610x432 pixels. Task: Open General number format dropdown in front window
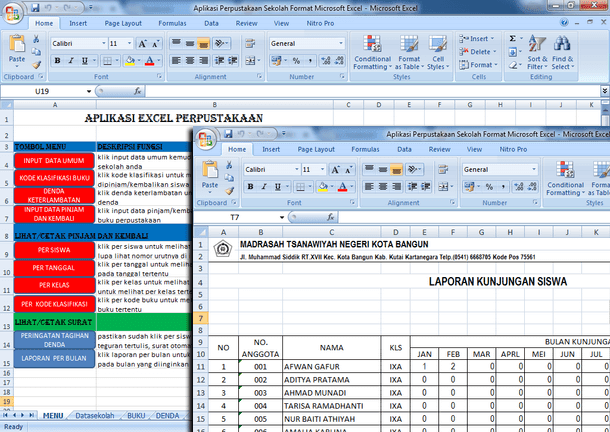[534, 169]
